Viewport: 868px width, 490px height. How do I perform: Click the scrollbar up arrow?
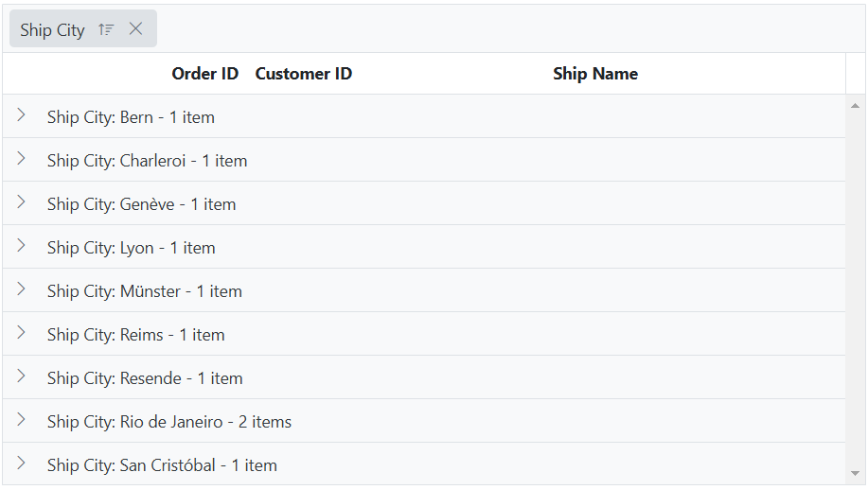click(x=856, y=105)
